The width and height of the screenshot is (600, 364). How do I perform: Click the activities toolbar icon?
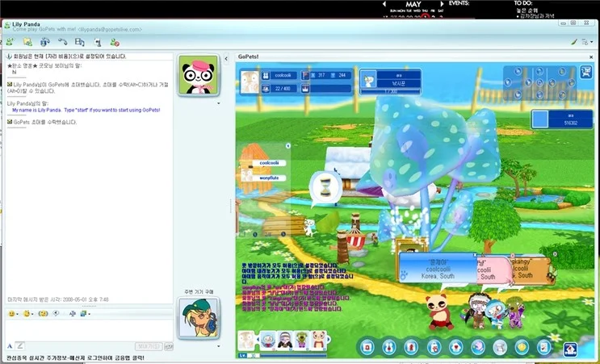80,42
